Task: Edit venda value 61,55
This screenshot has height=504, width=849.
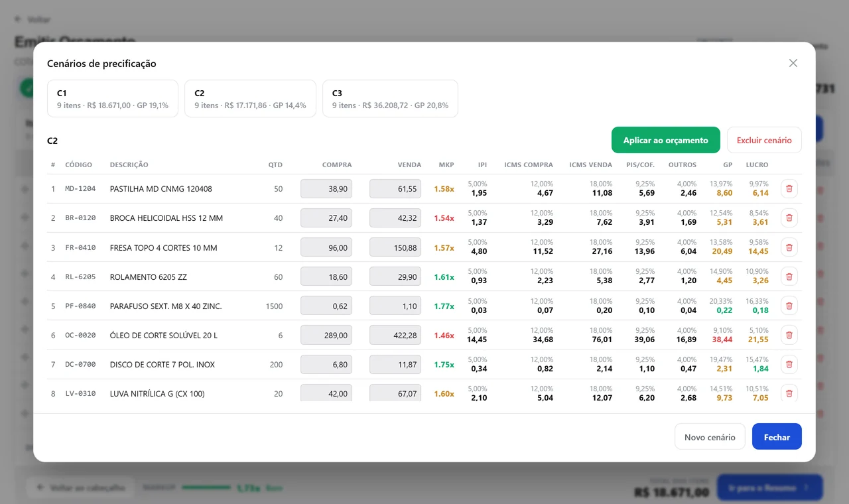Action: [x=395, y=189]
